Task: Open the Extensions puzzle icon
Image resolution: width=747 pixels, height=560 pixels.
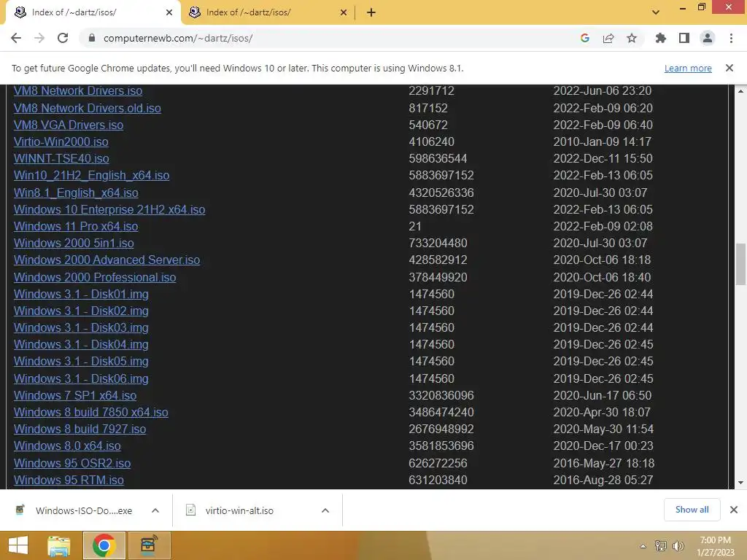Action: click(x=660, y=38)
